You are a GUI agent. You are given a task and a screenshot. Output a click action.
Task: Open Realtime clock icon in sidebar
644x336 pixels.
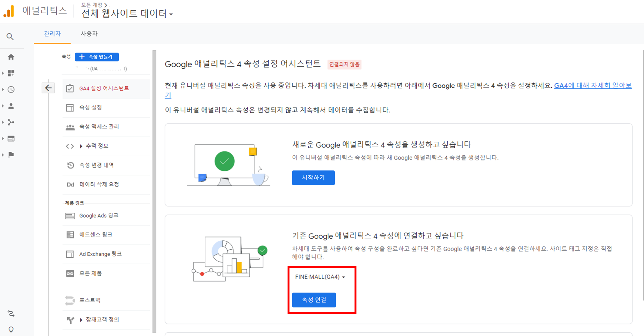point(11,90)
